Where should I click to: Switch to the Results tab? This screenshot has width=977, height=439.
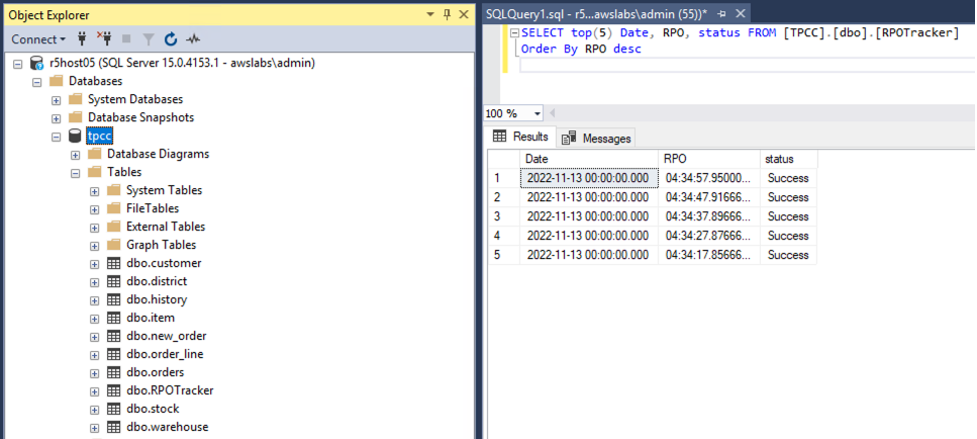pos(521,136)
